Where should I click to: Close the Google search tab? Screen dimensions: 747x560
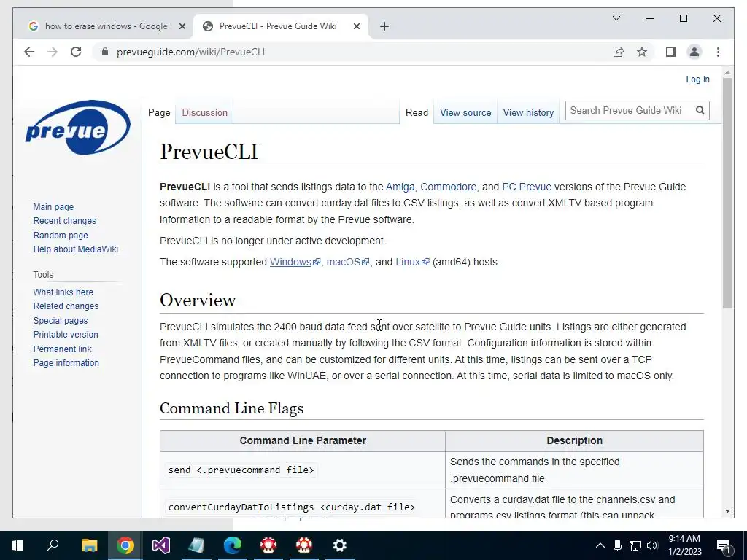(x=182, y=26)
